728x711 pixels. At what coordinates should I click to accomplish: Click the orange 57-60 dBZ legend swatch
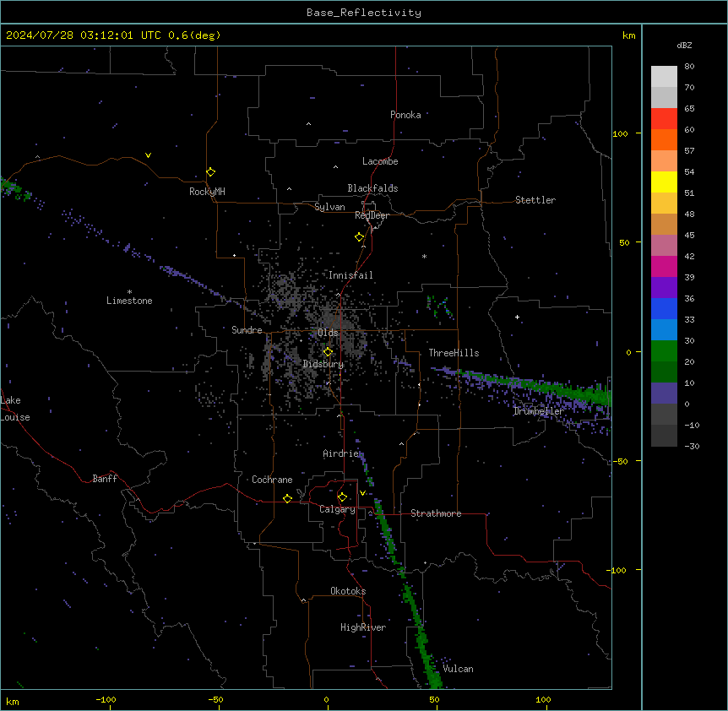[664, 139]
